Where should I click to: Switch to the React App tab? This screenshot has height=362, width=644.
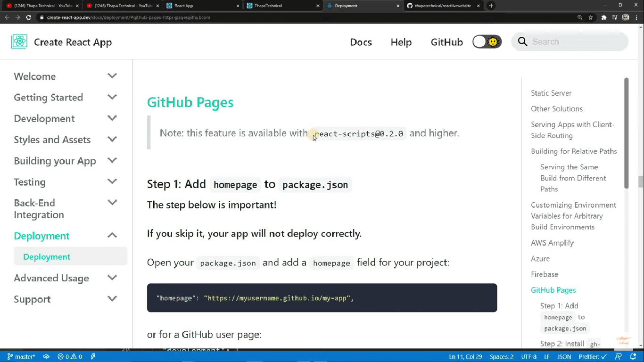(203, 6)
